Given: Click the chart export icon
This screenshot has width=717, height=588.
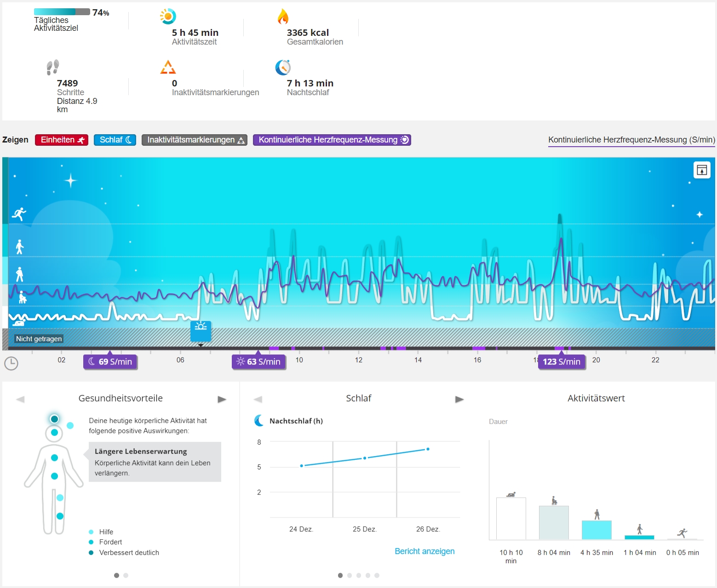Looking at the screenshot, I should click(702, 170).
